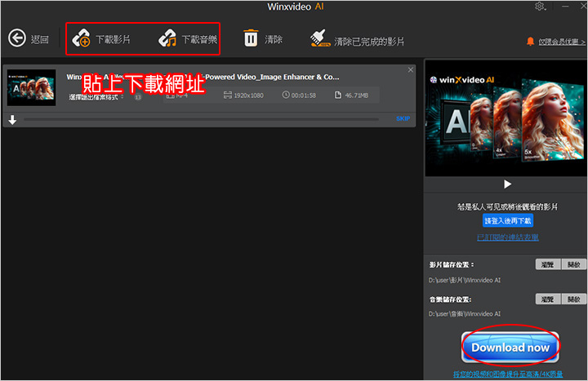Click the blue 請登入後再下載 button

pos(508,220)
